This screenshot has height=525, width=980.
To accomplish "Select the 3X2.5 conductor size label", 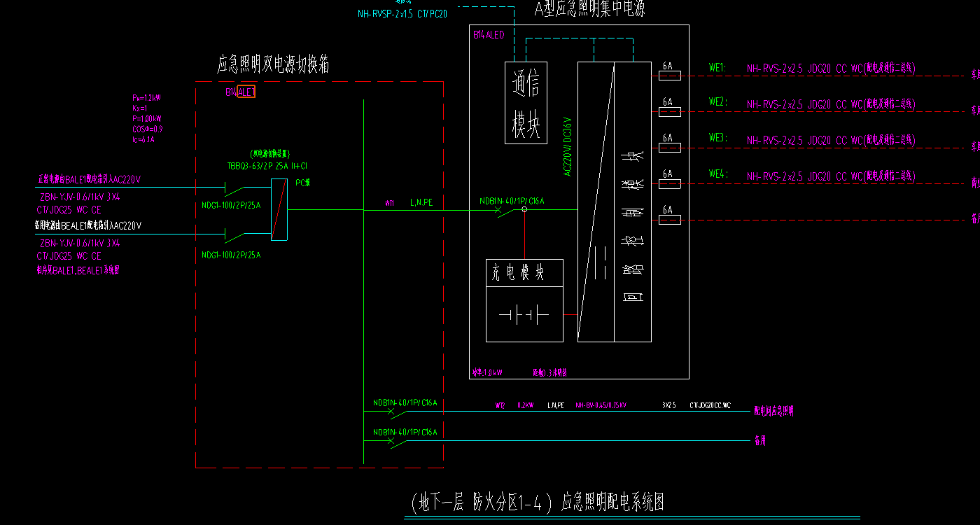I will tap(668, 405).
